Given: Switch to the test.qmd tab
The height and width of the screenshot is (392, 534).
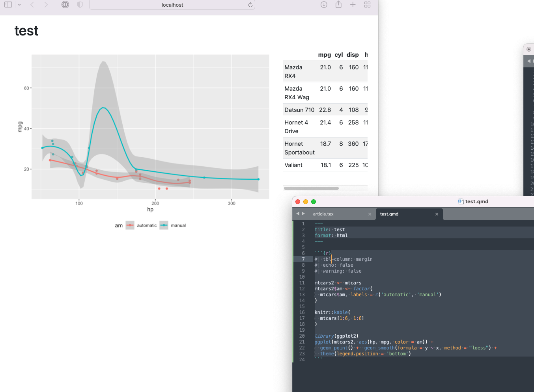Looking at the screenshot, I should click(x=389, y=214).
